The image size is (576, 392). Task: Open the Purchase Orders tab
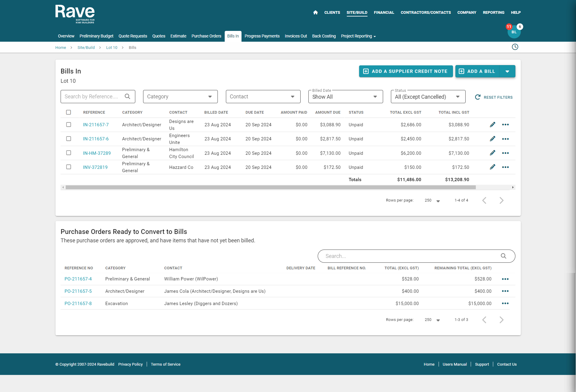(206, 36)
